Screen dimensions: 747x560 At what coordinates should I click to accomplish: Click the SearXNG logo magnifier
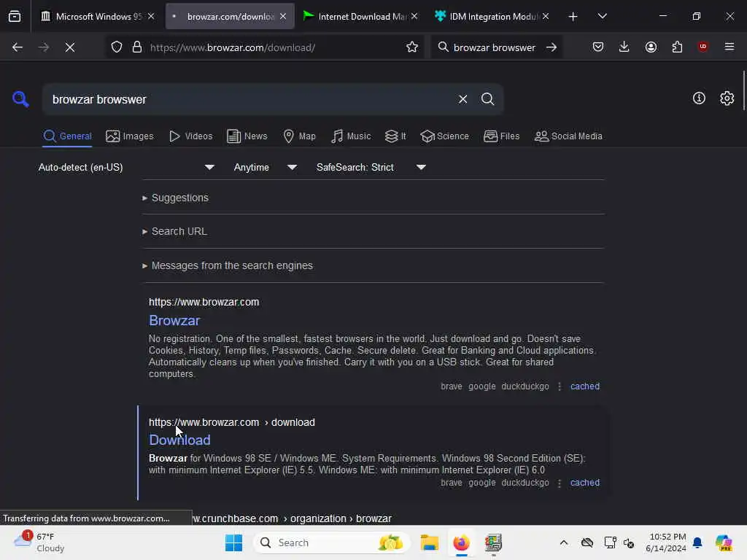tap(20, 99)
